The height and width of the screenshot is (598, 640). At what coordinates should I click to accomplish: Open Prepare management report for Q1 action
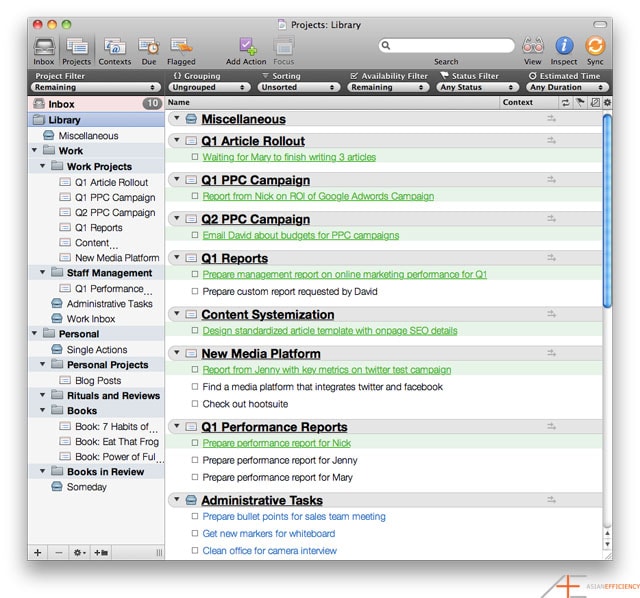pyautogui.click(x=345, y=274)
